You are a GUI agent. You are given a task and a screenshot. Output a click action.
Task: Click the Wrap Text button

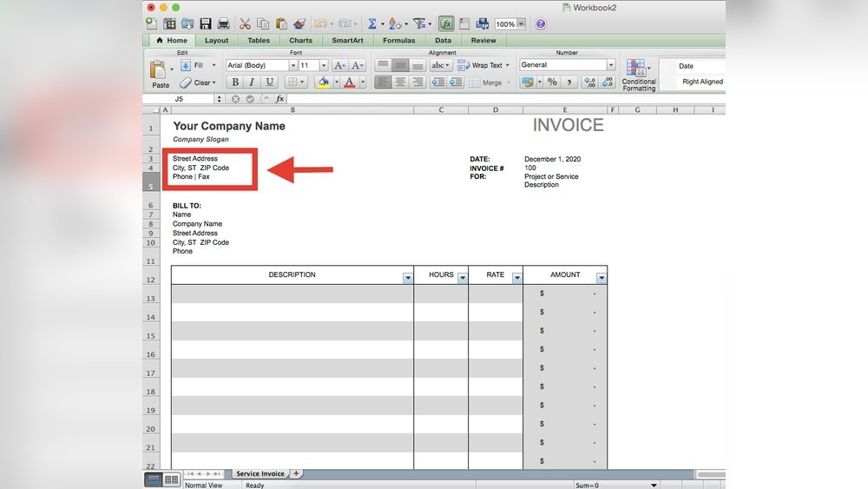[x=481, y=65]
